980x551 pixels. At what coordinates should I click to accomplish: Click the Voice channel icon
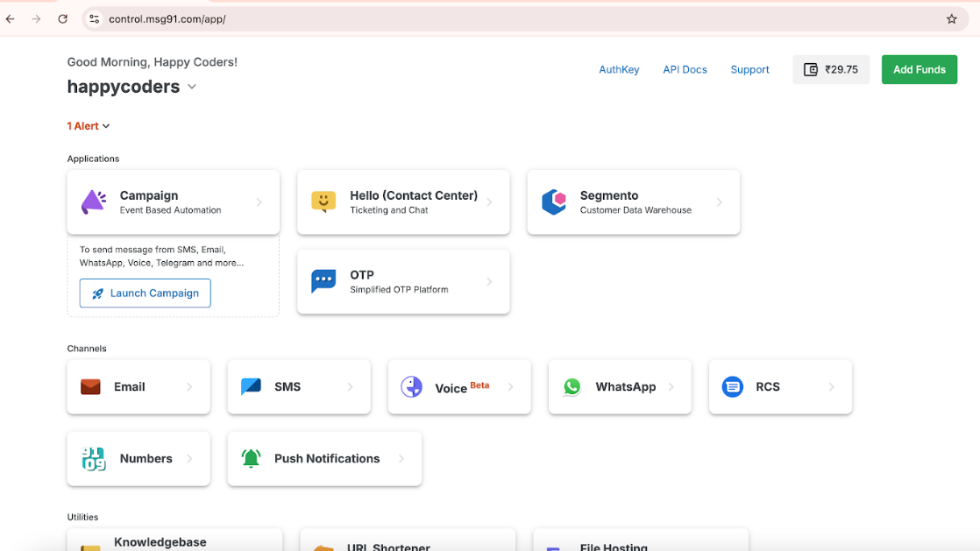coord(411,386)
